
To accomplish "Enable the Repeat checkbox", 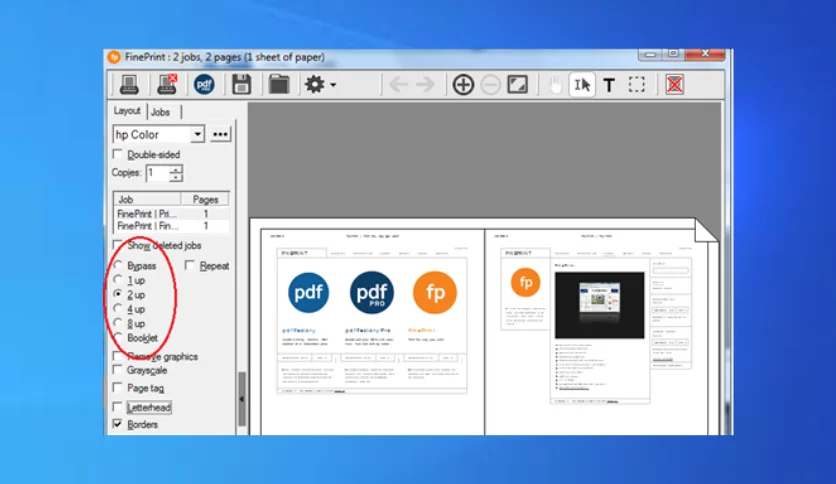I will 189,265.
